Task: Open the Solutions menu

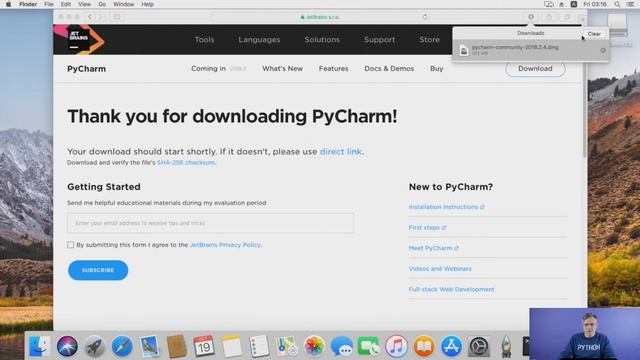Action: (x=322, y=40)
